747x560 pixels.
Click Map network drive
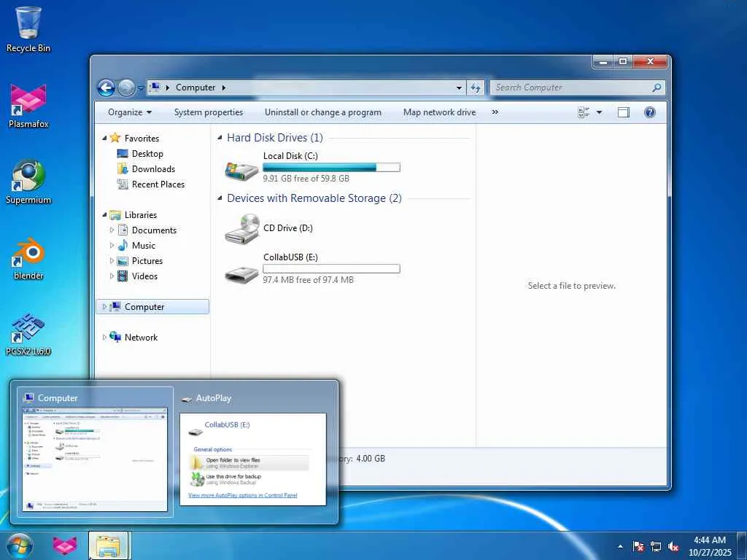[x=439, y=112]
